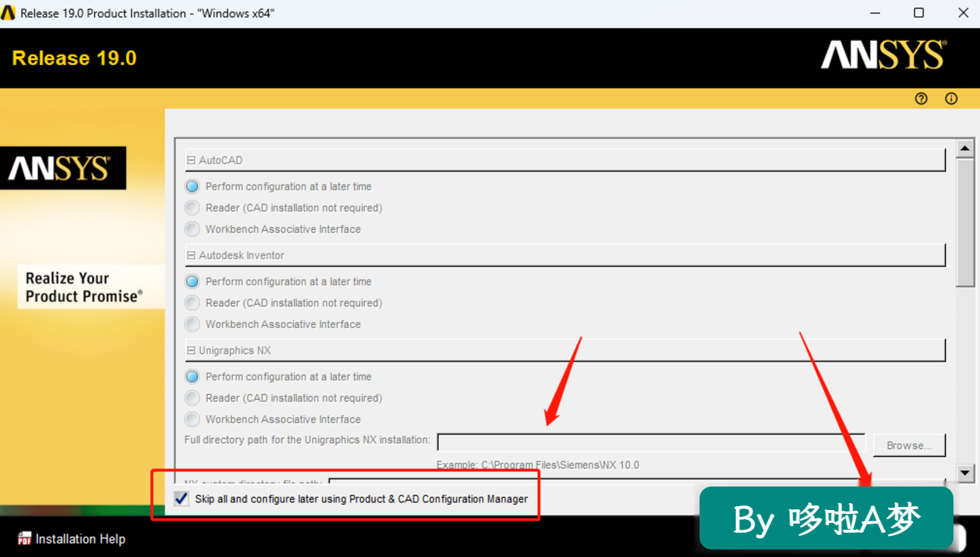
Task: Close the Product Installation window
Action: click(963, 13)
